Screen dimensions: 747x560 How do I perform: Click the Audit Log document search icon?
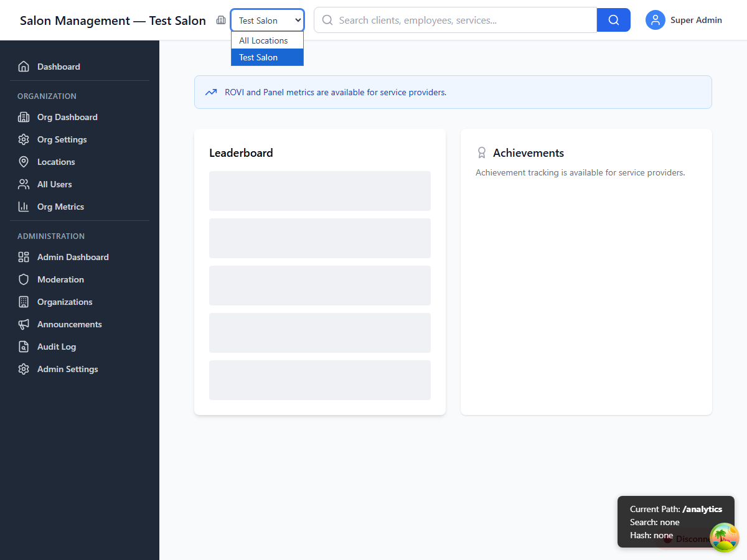tap(24, 347)
